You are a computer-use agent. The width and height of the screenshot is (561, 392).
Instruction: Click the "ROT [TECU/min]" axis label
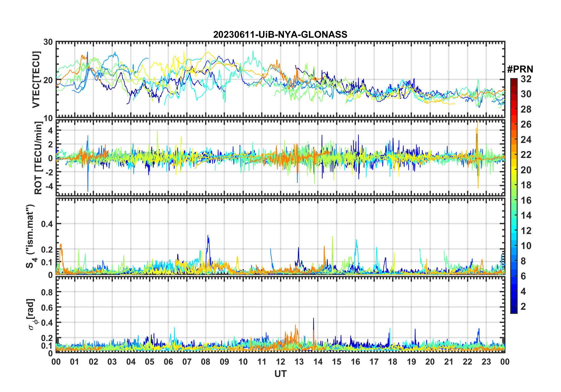38,158
